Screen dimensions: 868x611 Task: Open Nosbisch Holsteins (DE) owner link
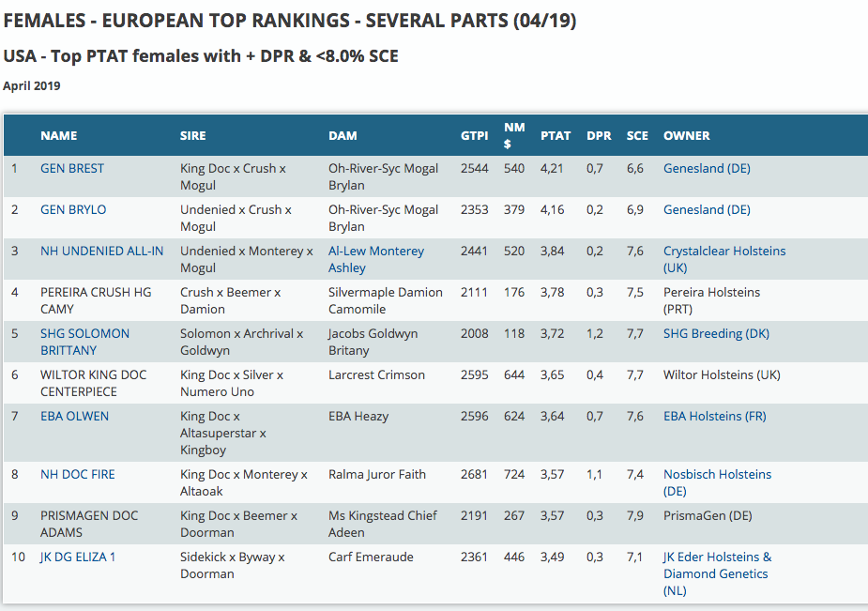[x=717, y=482]
